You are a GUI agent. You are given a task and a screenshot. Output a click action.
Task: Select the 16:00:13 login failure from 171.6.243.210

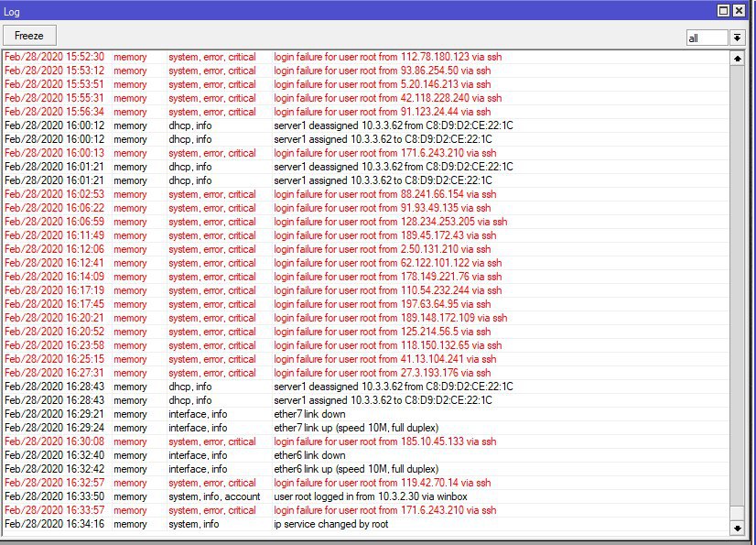click(x=366, y=153)
